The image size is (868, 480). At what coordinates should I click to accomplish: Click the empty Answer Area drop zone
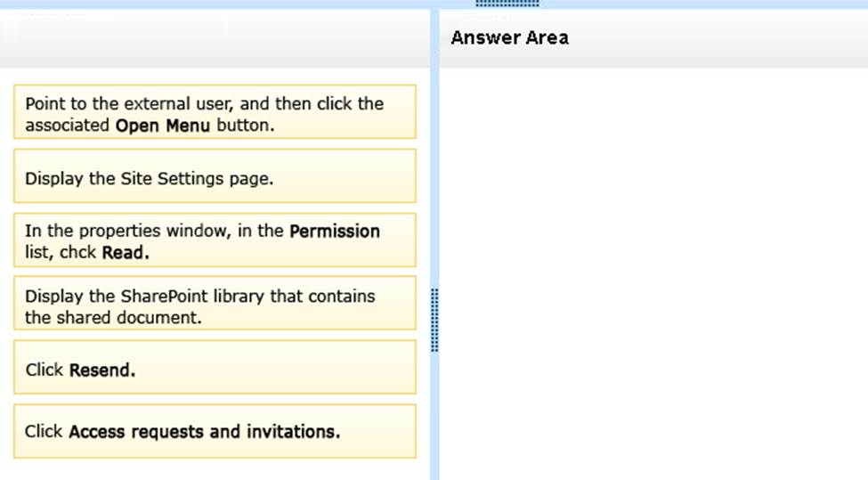click(x=653, y=267)
